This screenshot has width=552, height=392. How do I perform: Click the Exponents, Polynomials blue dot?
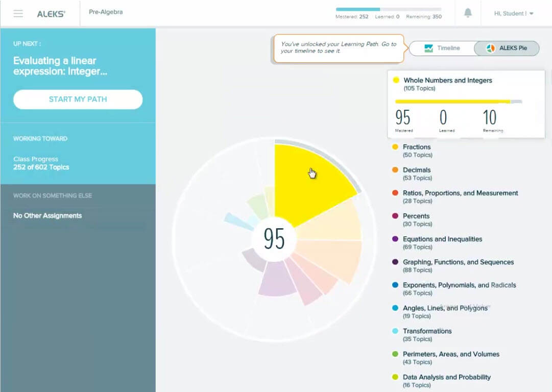click(395, 285)
